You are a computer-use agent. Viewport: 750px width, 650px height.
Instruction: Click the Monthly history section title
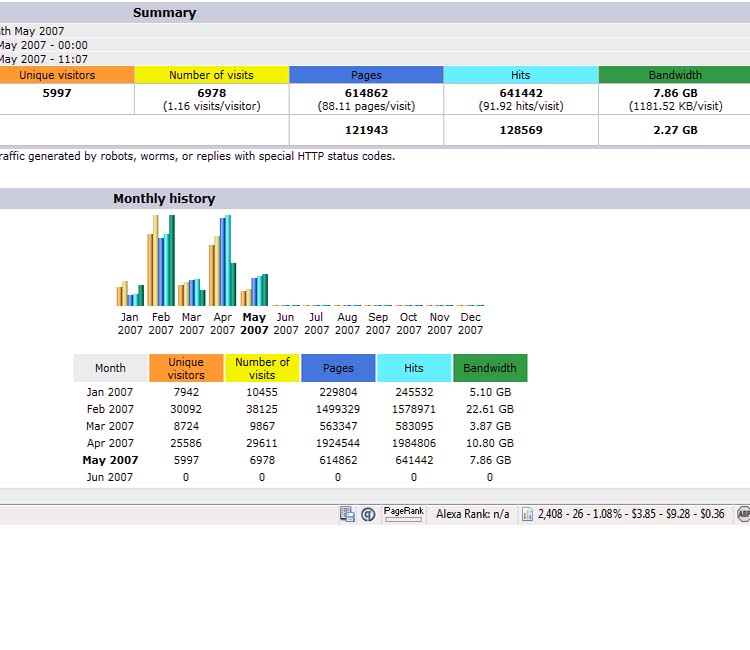click(x=164, y=199)
